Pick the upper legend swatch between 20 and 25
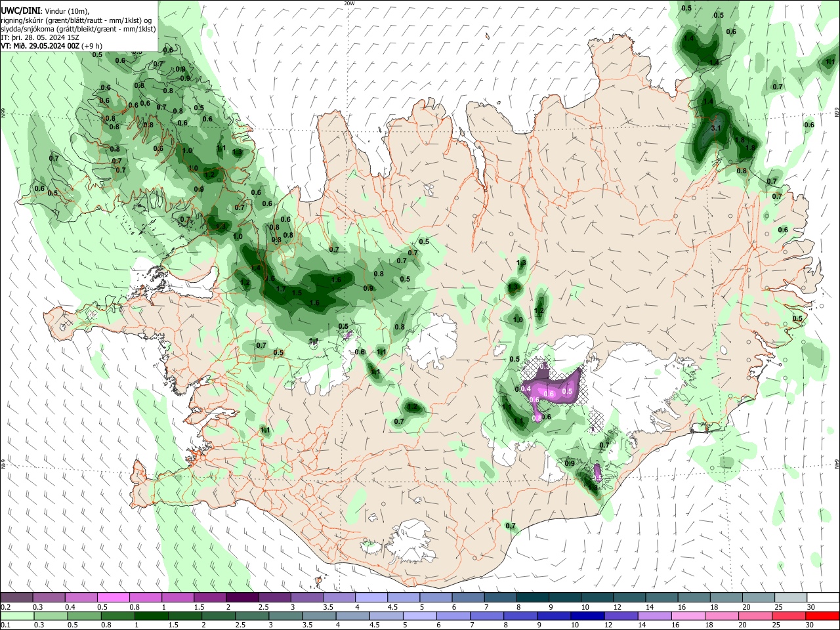 click(759, 598)
